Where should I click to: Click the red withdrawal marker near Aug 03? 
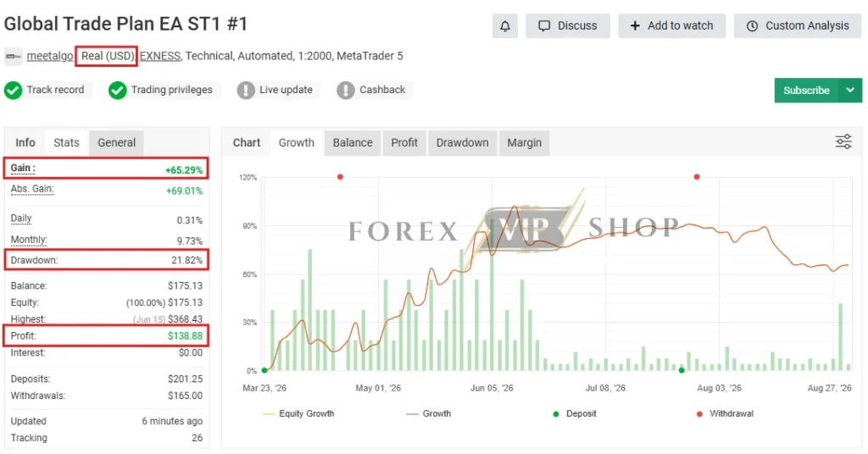[x=697, y=177]
